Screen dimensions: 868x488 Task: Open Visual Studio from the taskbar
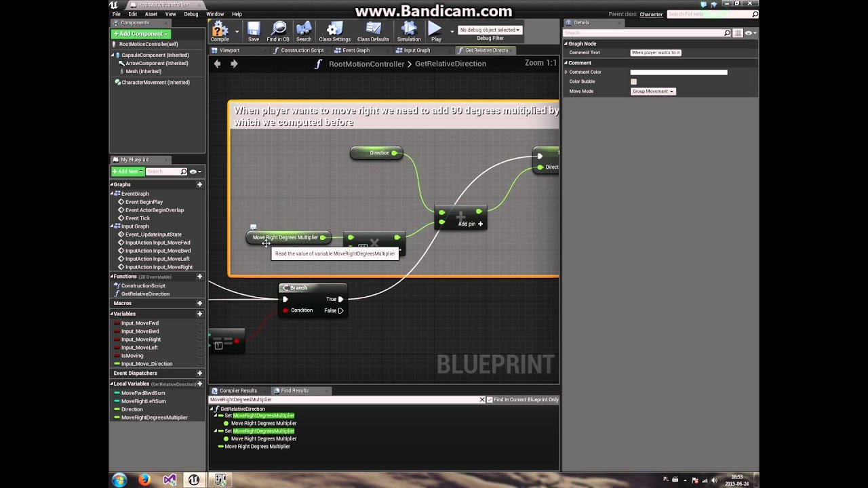coord(170,480)
